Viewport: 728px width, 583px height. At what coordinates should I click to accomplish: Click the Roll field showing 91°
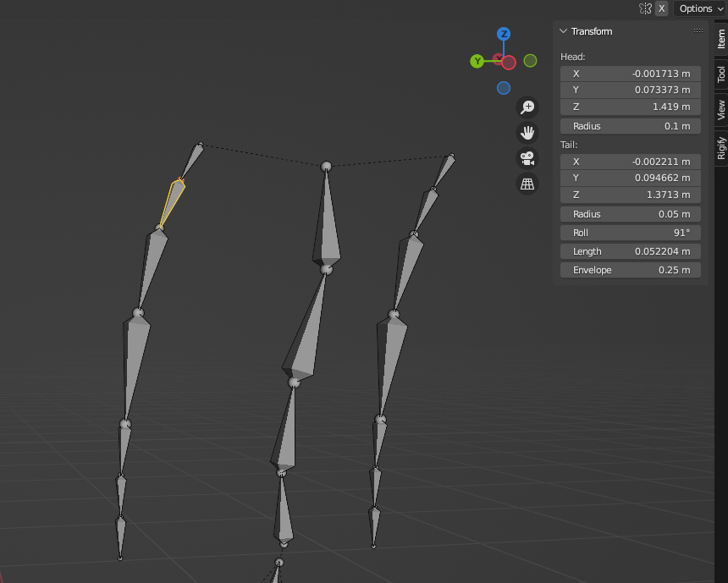point(631,233)
